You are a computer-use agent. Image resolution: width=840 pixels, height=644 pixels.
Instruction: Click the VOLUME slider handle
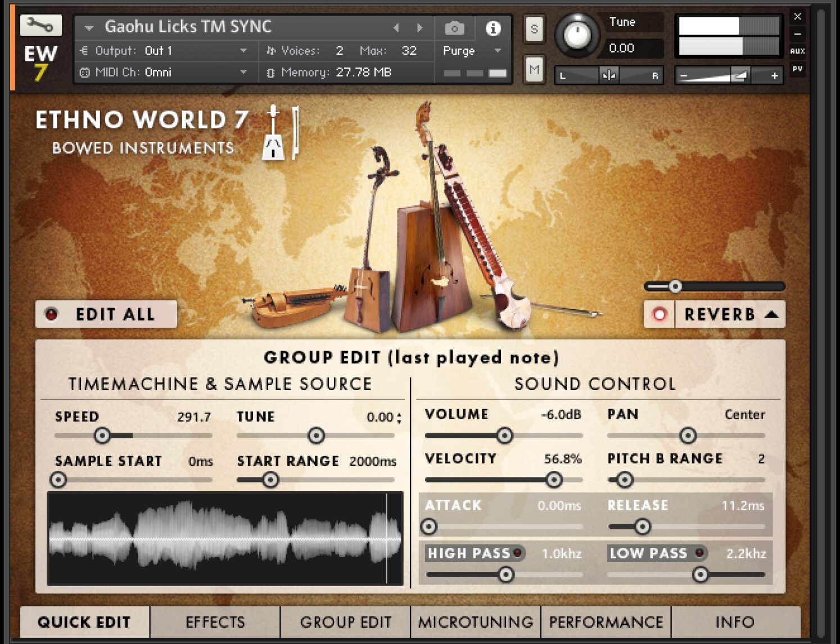(x=505, y=436)
